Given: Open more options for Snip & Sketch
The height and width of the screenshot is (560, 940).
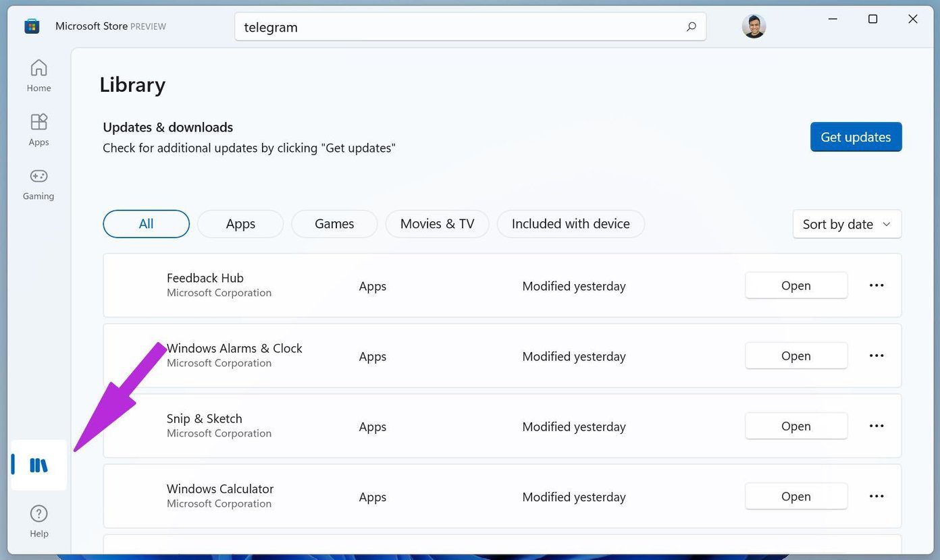Looking at the screenshot, I should click(x=877, y=426).
